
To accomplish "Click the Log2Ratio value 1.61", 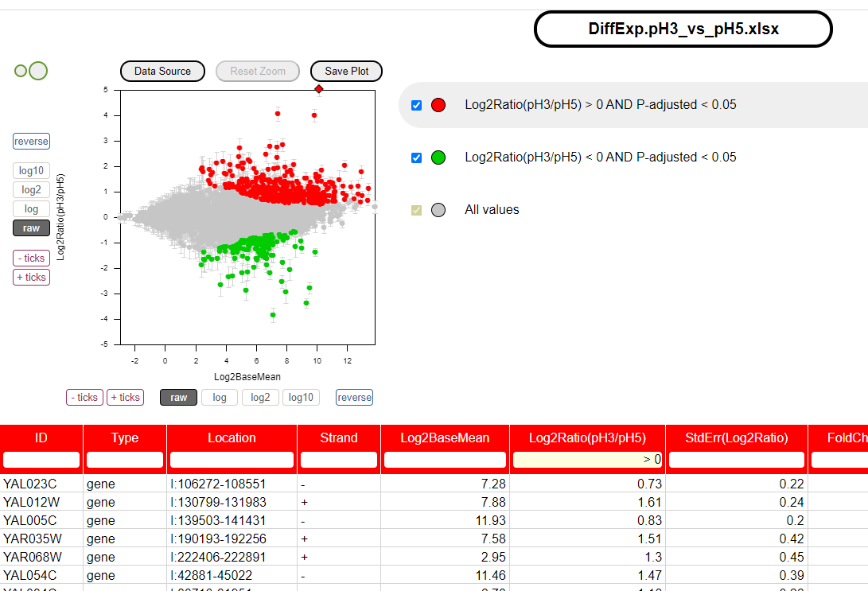I will [x=587, y=502].
